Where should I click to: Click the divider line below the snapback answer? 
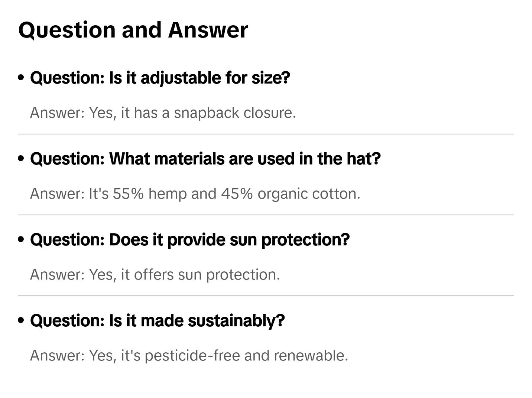point(266,134)
